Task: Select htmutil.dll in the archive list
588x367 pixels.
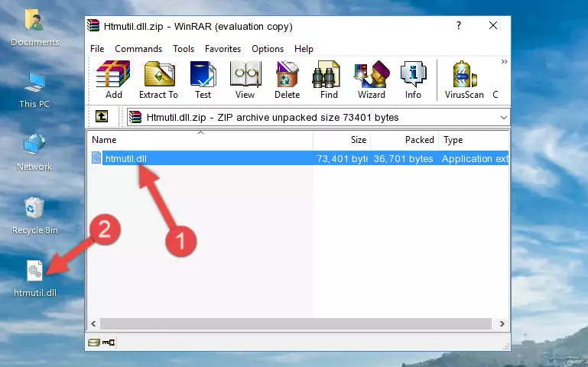Action: [126, 158]
